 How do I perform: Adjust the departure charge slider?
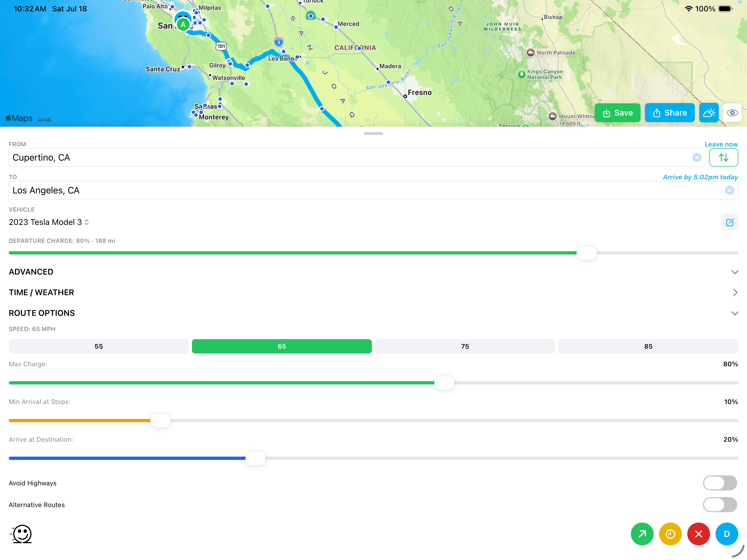[587, 253]
